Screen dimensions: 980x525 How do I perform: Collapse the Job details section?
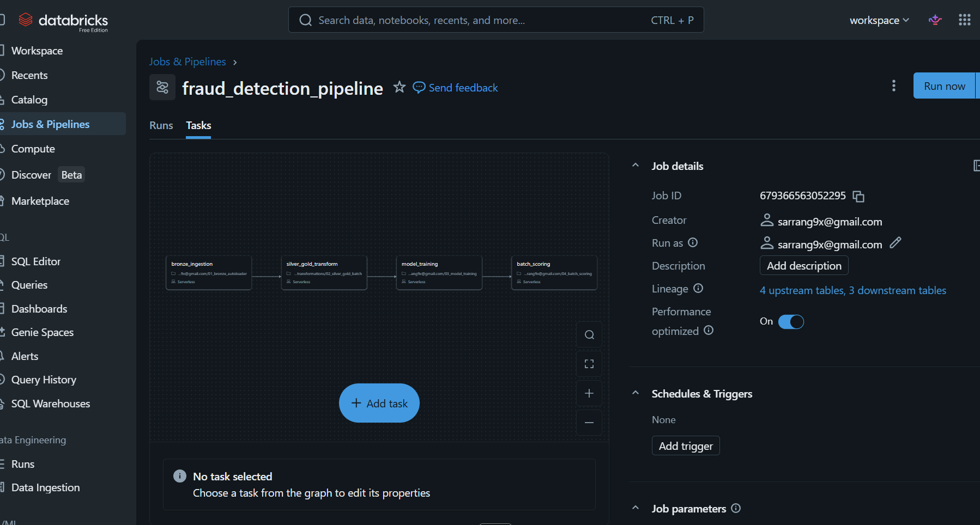coord(636,165)
